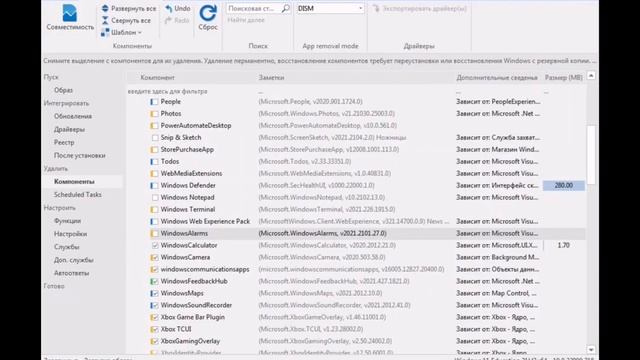
Task: Uncheck the WindowsMaps checkbox
Action: [x=154, y=293]
